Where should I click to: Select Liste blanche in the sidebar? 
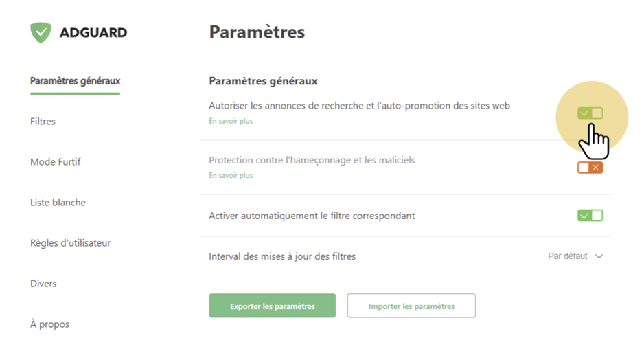coord(58,203)
